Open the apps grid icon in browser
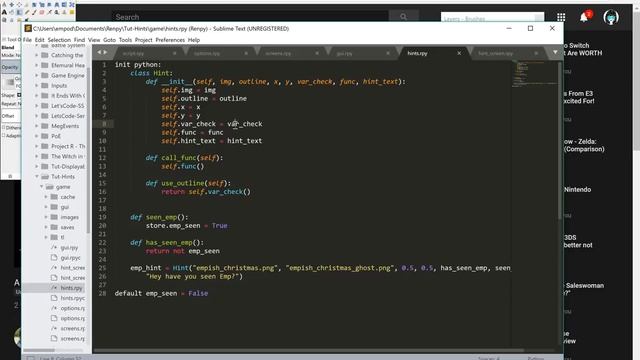 click(x=561, y=17)
